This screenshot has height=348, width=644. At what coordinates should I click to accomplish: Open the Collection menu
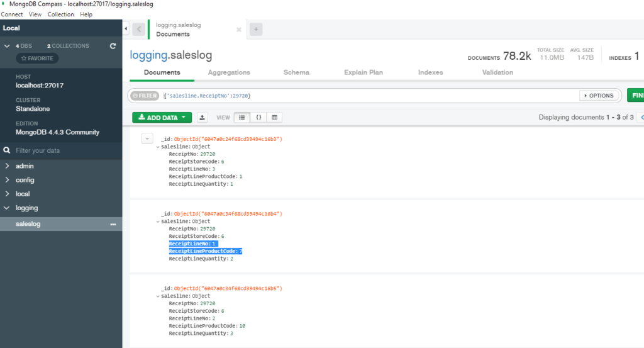pyautogui.click(x=61, y=14)
